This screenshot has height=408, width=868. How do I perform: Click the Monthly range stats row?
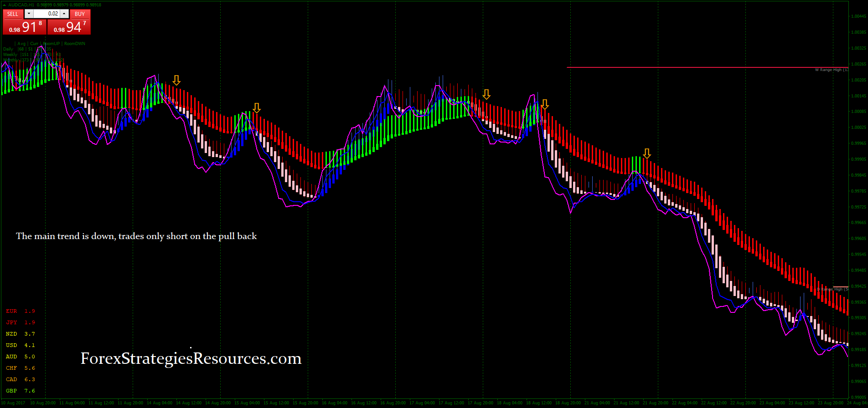(x=33, y=60)
